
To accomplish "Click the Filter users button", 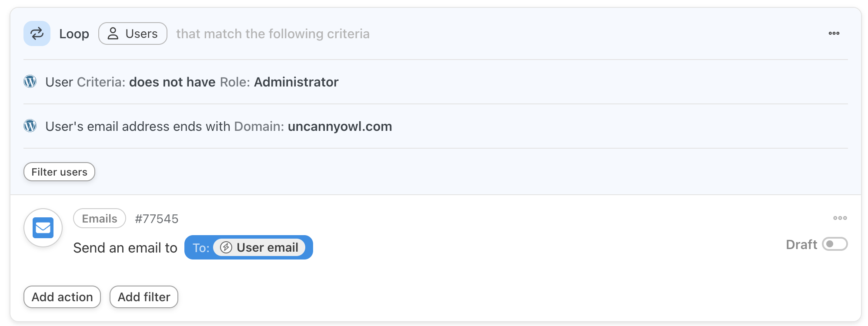I will 59,172.
